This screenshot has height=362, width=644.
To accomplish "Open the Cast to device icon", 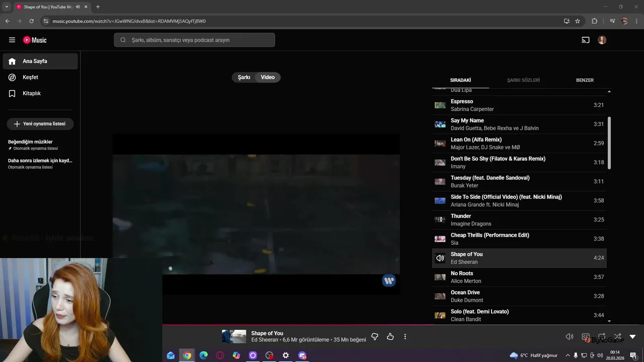I will (x=586, y=40).
